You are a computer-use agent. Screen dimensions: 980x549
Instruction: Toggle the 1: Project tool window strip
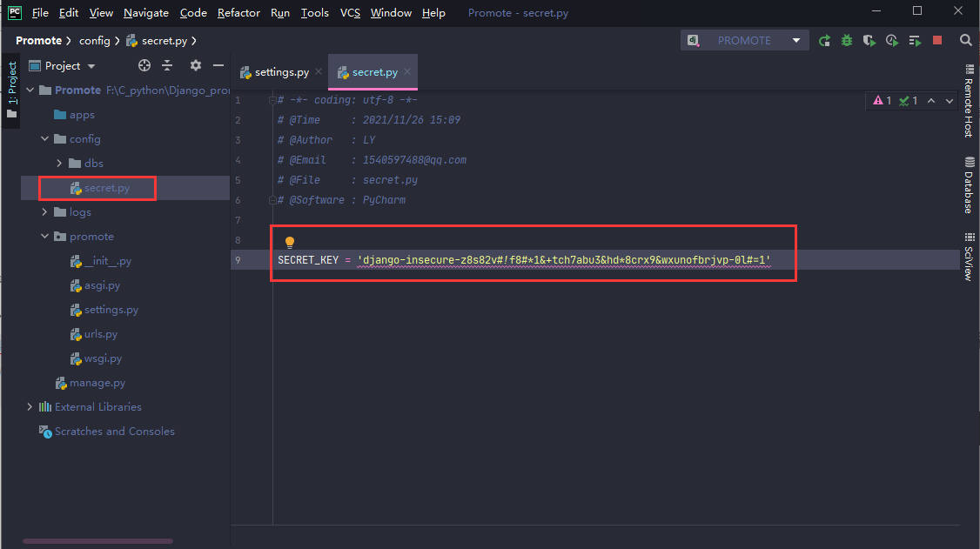coord(11,90)
